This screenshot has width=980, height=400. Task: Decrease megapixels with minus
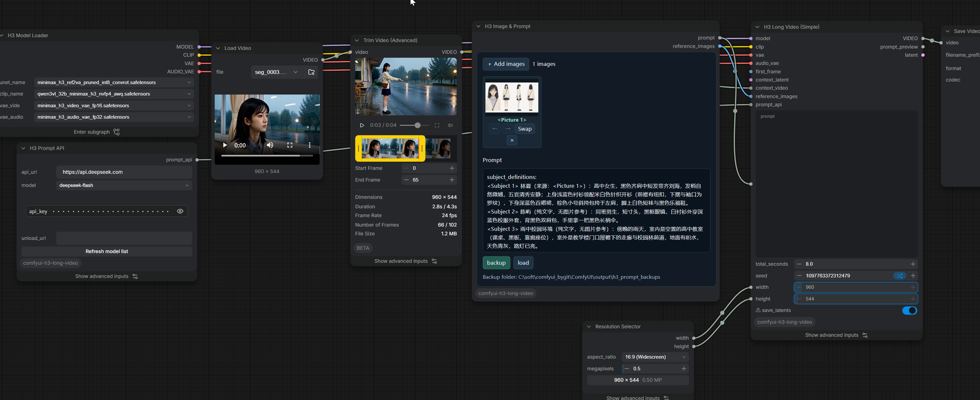[x=627, y=369]
